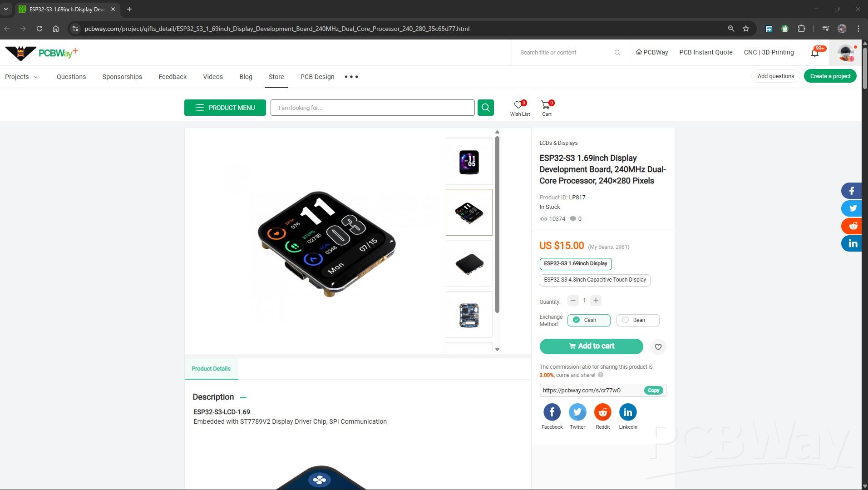This screenshot has height=490, width=868.
Task: Select Bean exchange method
Action: click(637, 320)
